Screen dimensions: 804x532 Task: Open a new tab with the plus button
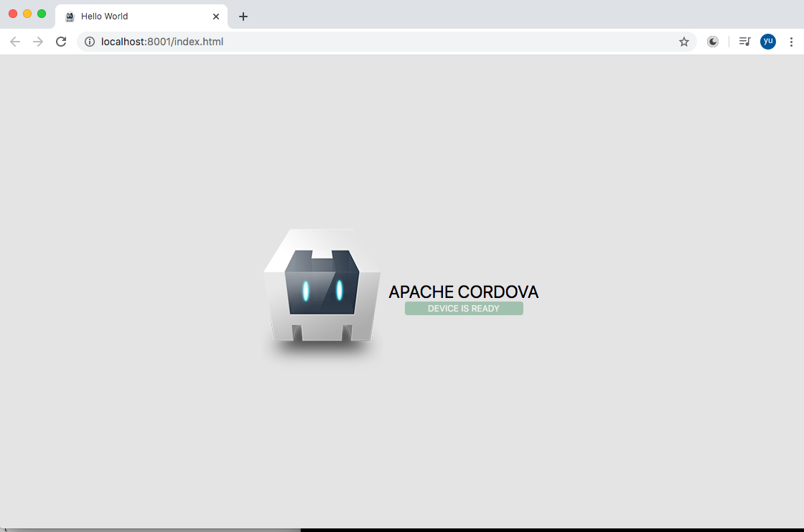coord(243,16)
